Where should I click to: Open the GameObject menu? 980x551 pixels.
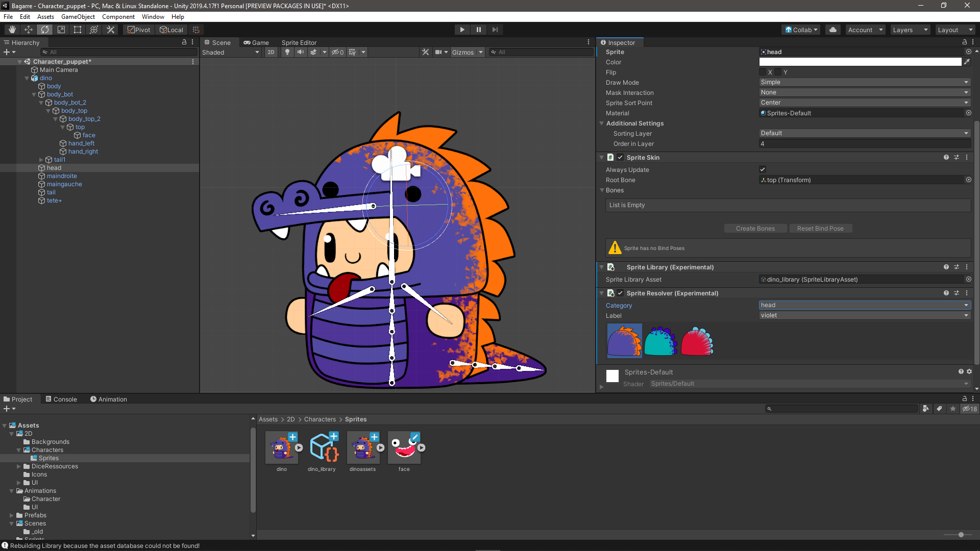point(78,17)
